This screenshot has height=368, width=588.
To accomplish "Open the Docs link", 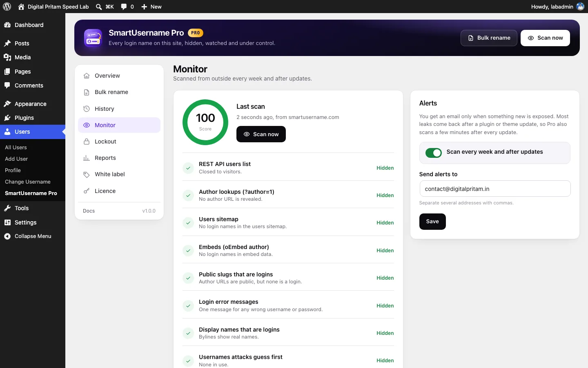I will point(89,211).
